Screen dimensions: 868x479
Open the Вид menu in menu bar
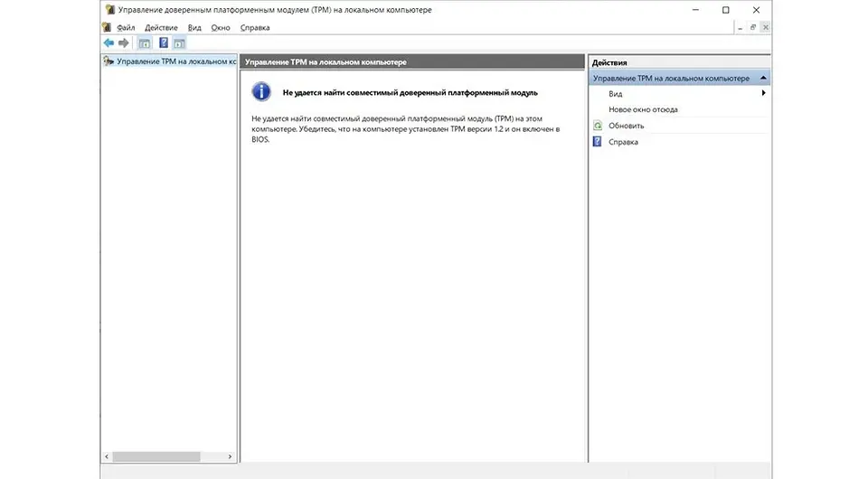(x=194, y=28)
